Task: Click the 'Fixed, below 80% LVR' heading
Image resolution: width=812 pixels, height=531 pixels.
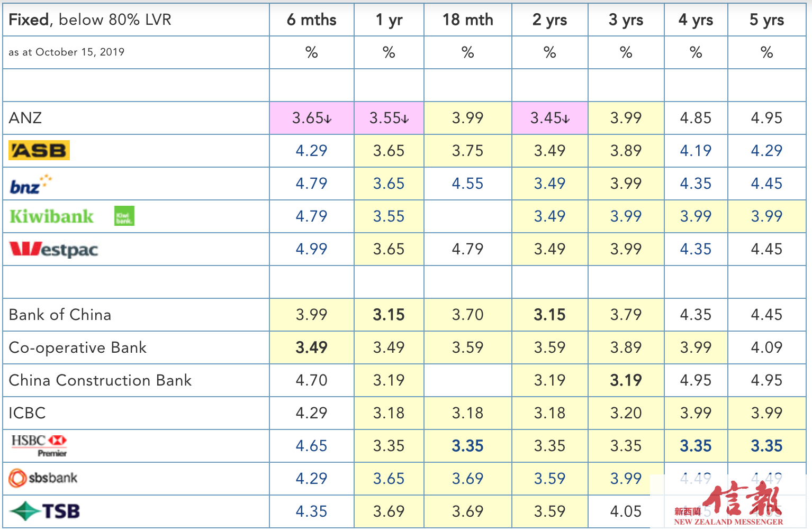Action: pos(90,20)
